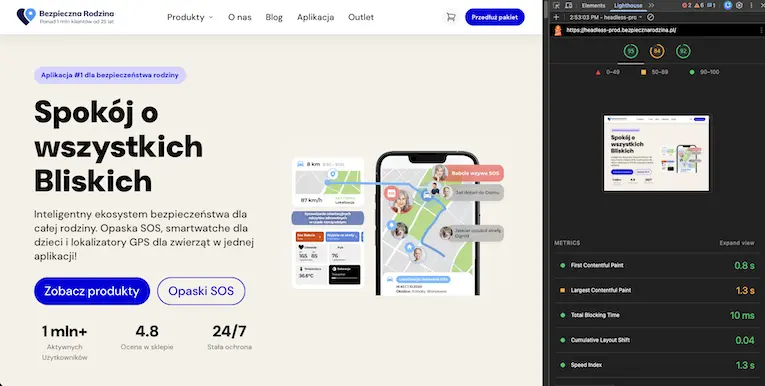The width and height of the screenshot is (765, 386).
Task: Open the Outlet navigation item
Action: coord(361,17)
